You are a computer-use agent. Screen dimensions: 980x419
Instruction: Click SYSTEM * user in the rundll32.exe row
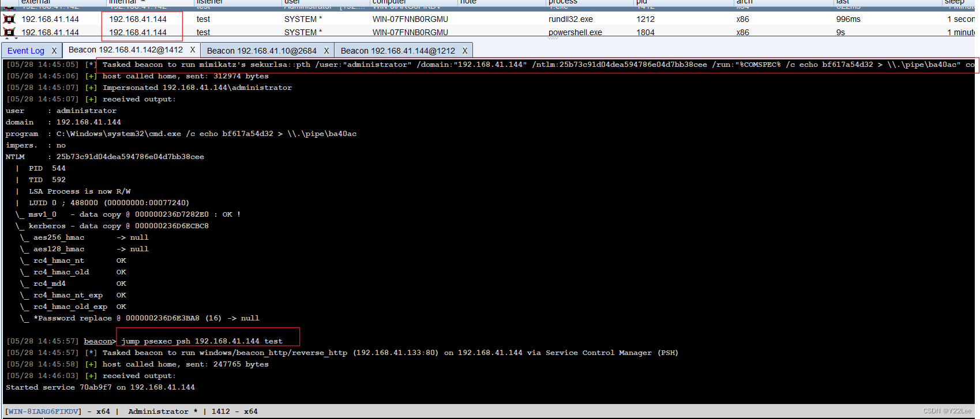click(303, 19)
